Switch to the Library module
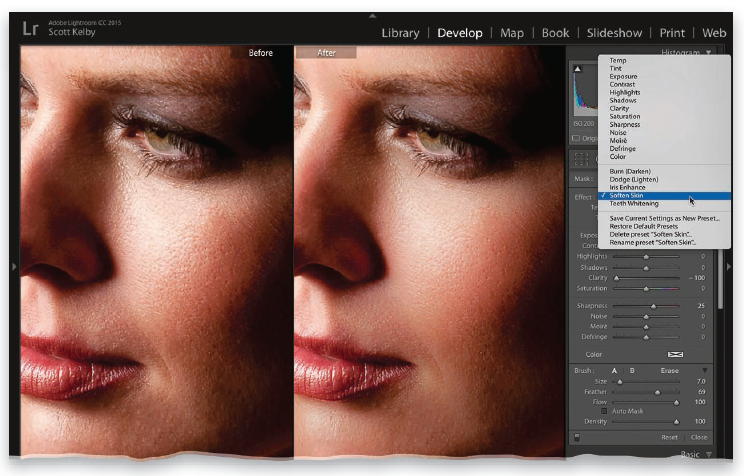Viewport: 744px width, 476px height. (x=400, y=33)
